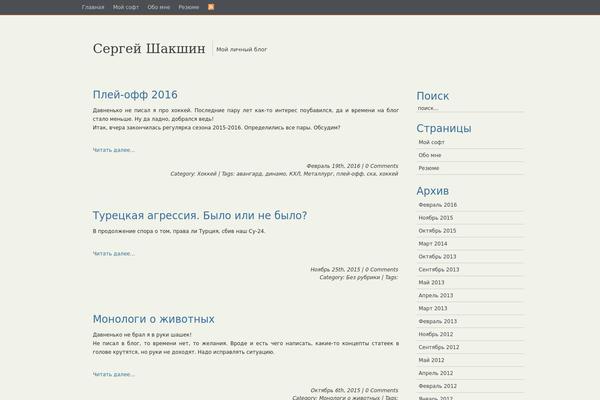Image resolution: width=600 pixels, height=400 pixels.
Task: Open tag плей-офф
Action: click(x=350, y=174)
